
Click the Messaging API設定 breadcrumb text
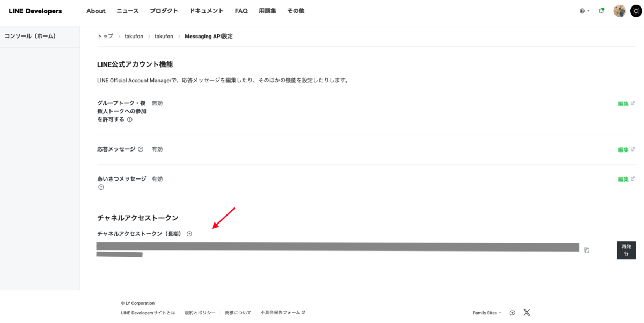tap(209, 36)
